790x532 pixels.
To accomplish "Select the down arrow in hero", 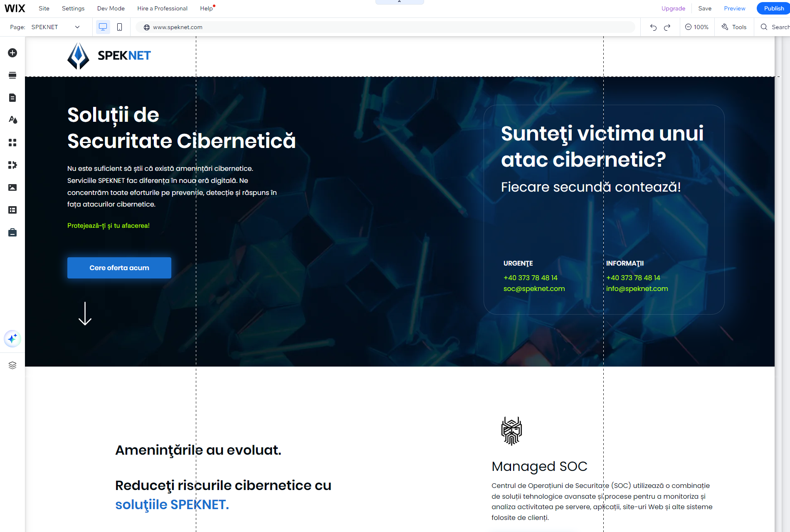I will [85, 314].
